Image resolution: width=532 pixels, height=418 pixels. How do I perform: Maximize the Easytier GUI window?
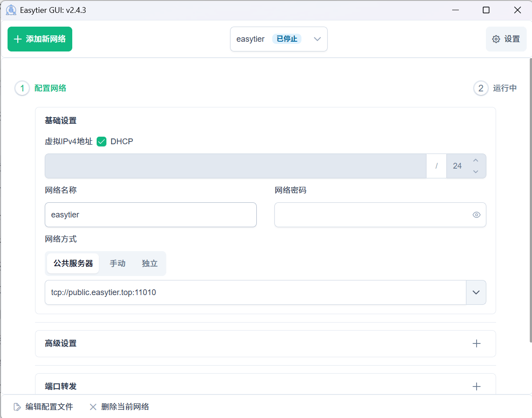pos(486,10)
